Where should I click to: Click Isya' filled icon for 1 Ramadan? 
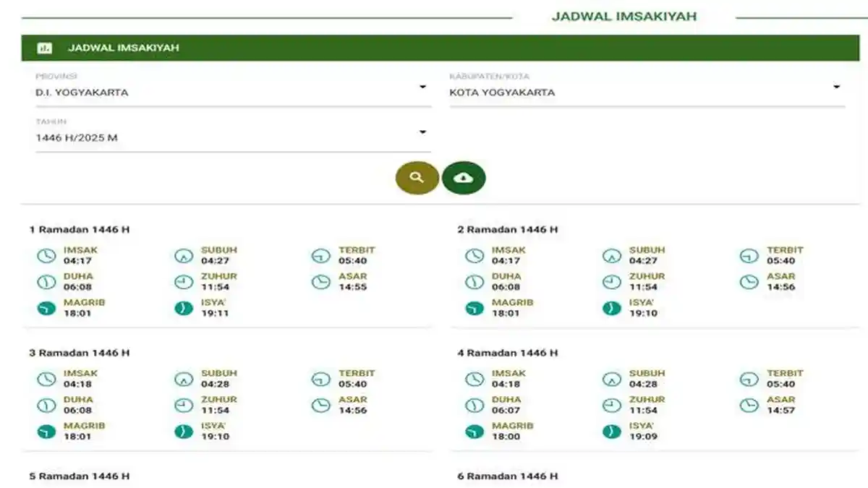(184, 309)
